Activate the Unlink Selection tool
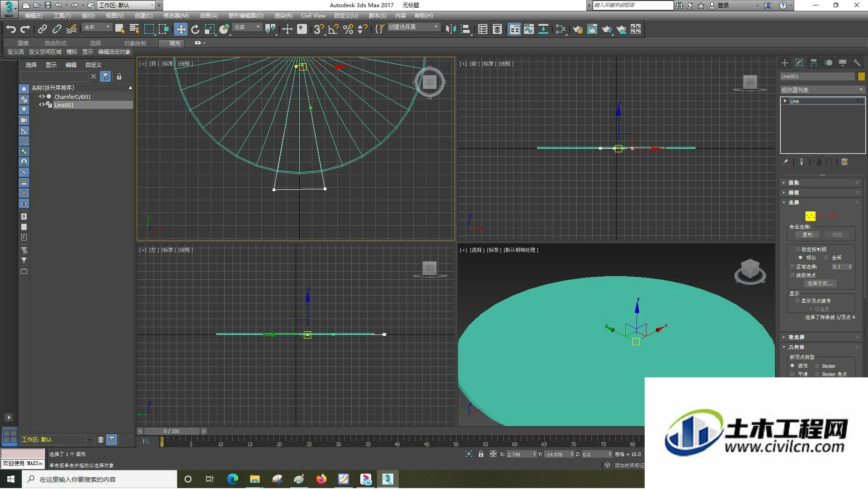The image size is (868, 489). (x=57, y=29)
